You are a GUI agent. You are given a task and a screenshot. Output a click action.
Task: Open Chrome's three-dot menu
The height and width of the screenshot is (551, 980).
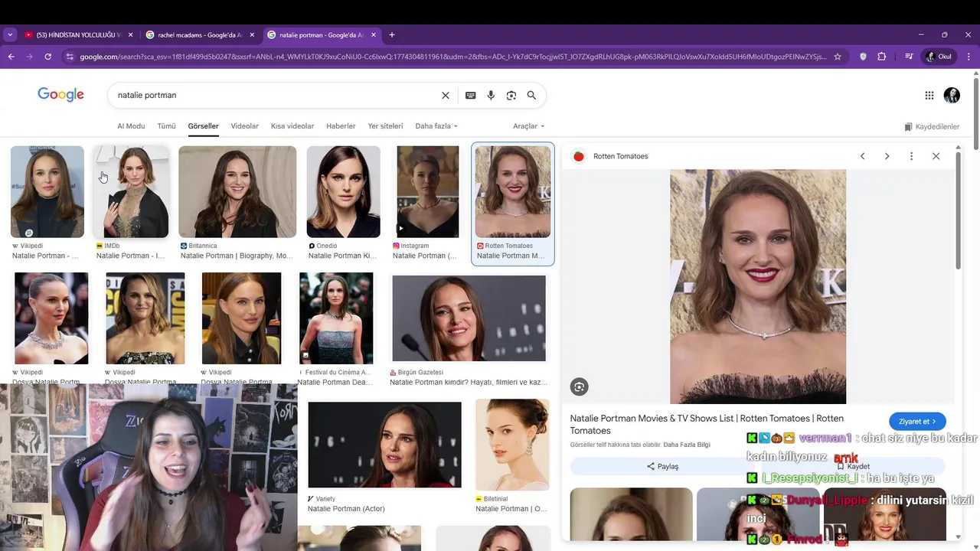(969, 57)
